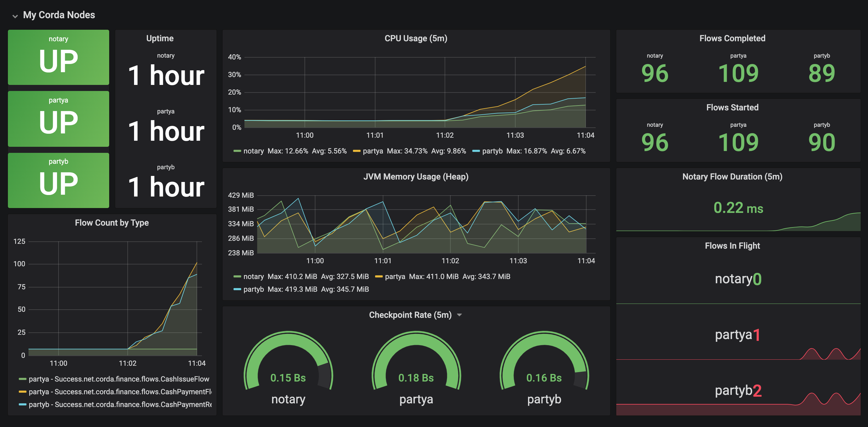Click the notary 0 flows in flight stat
Viewport: 868px width, 427px height.
[738, 279]
